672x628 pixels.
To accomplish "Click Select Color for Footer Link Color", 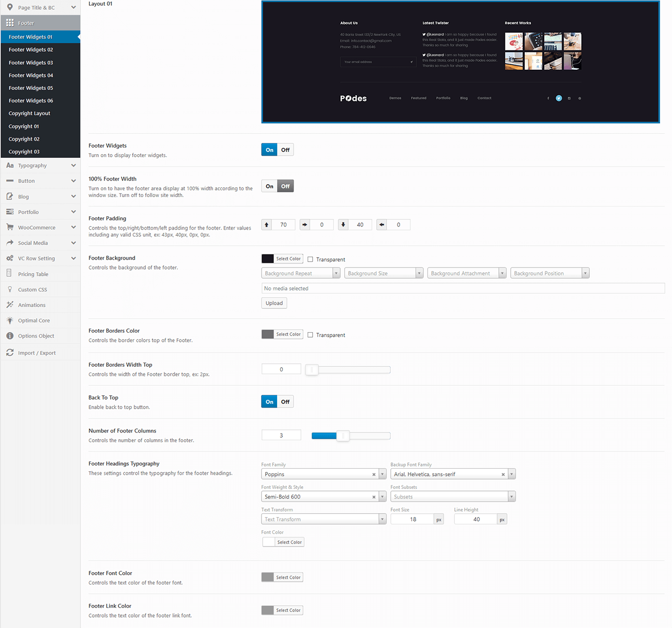I will coord(288,610).
